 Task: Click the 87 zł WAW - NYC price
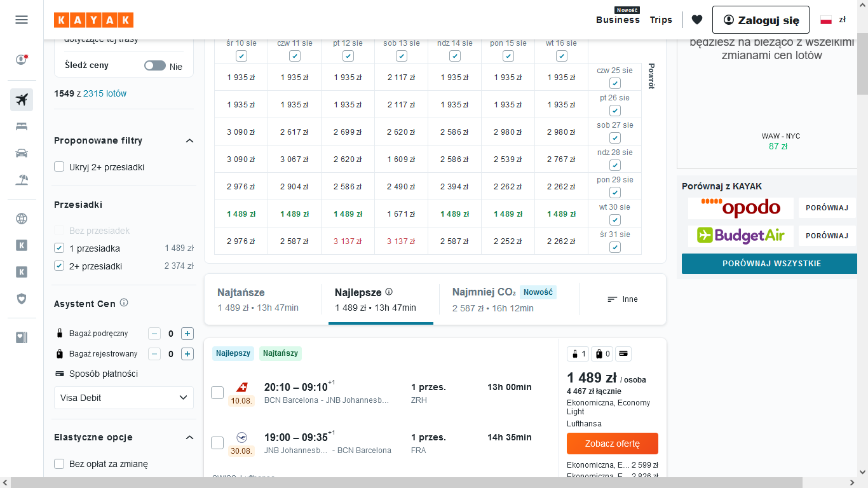(778, 146)
